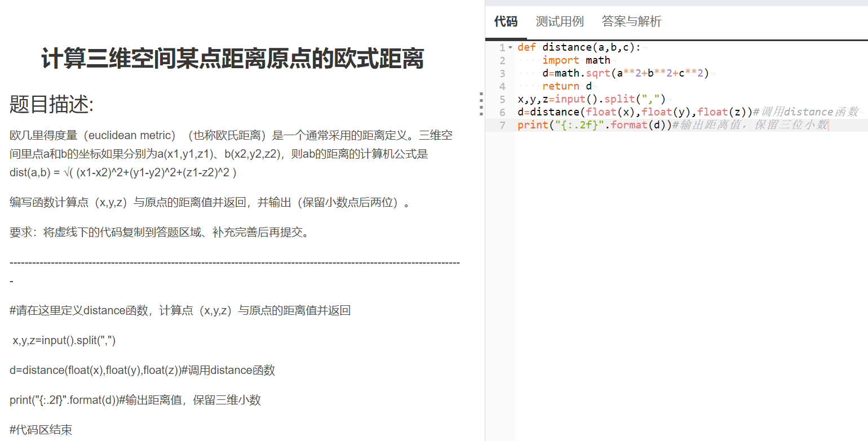Click the 调用distance函数 comment in the editor
The image size is (868, 441).
pyautogui.click(x=805, y=112)
